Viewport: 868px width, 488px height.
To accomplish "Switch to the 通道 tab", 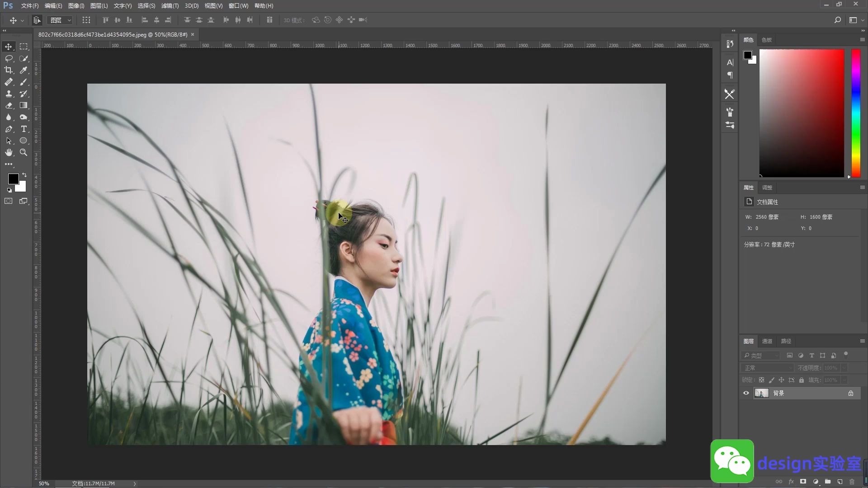I will pos(767,341).
